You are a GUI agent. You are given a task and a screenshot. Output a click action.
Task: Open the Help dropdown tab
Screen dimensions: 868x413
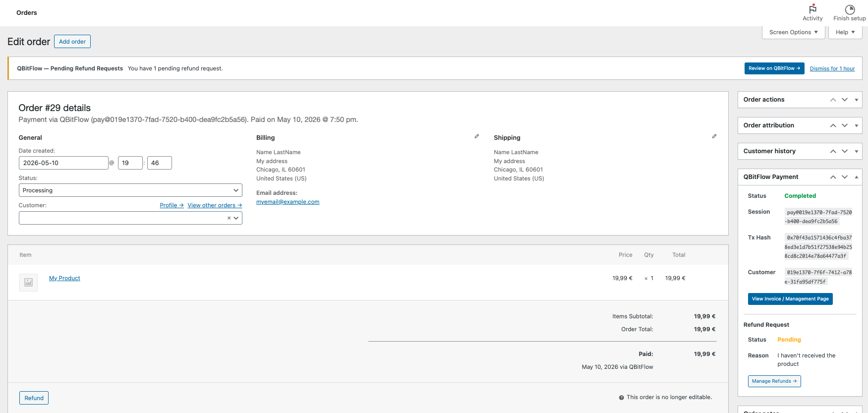845,32
